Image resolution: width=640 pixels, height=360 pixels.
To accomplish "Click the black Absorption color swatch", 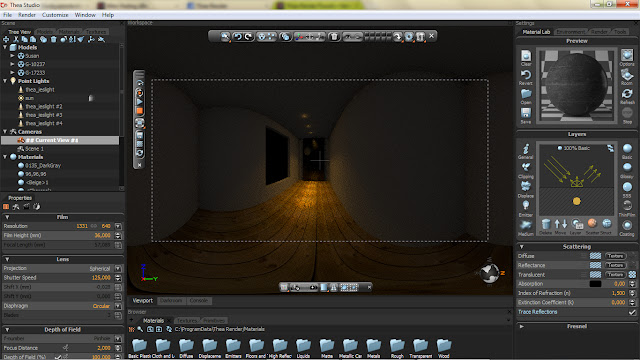I will coord(595,284).
